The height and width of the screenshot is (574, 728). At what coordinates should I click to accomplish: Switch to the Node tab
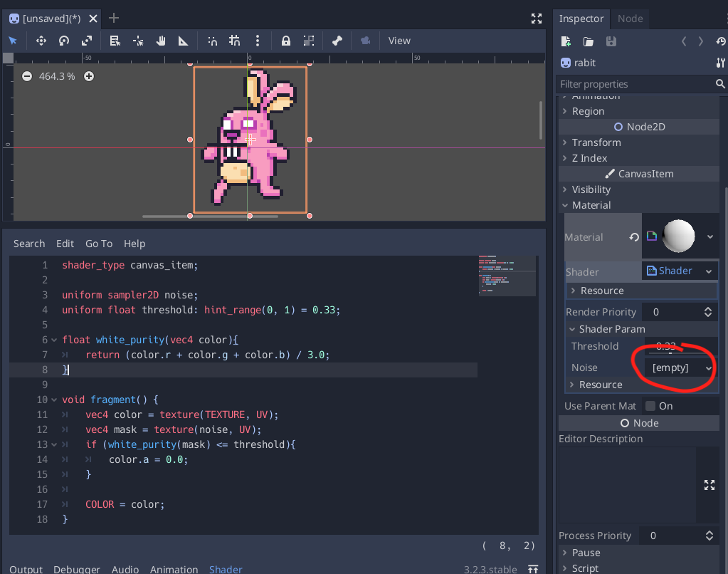pyautogui.click(x=630, y=19)
